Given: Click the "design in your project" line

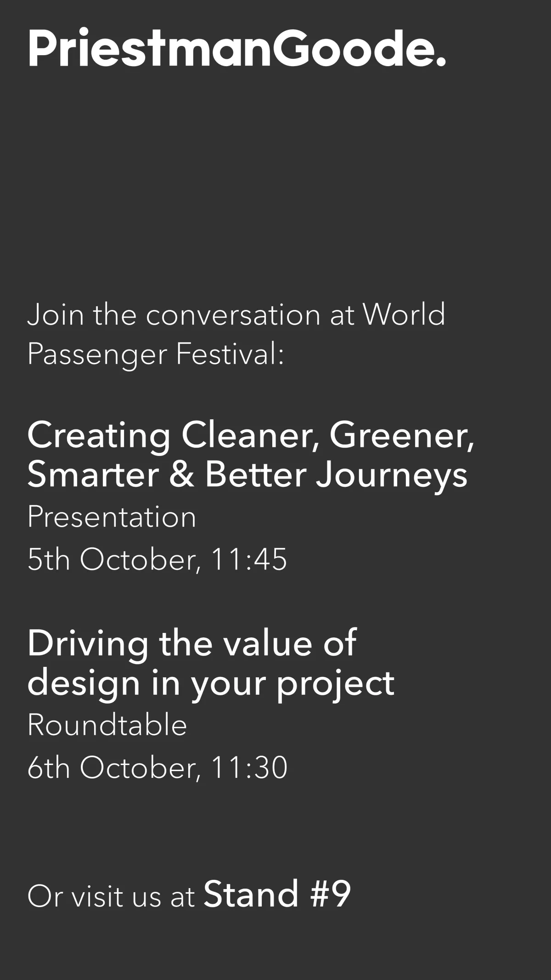Looking at the screenshot, I should 210,683.
